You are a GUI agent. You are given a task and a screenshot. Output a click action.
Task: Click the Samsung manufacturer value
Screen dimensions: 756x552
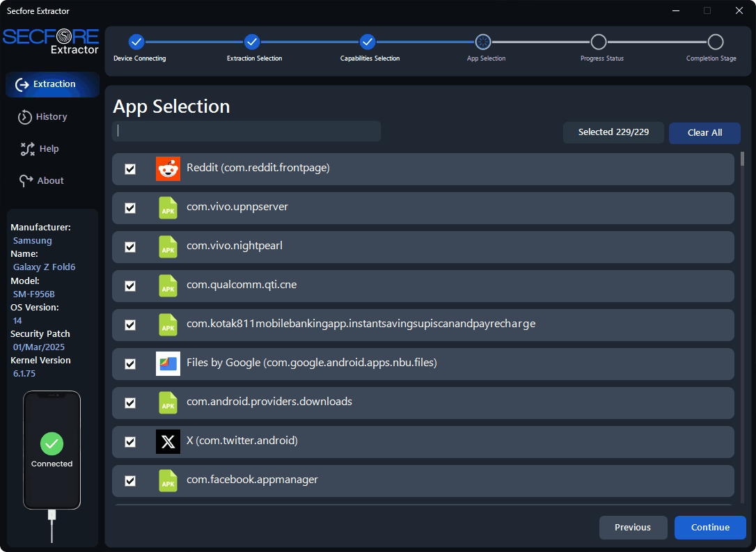[32, 241]
